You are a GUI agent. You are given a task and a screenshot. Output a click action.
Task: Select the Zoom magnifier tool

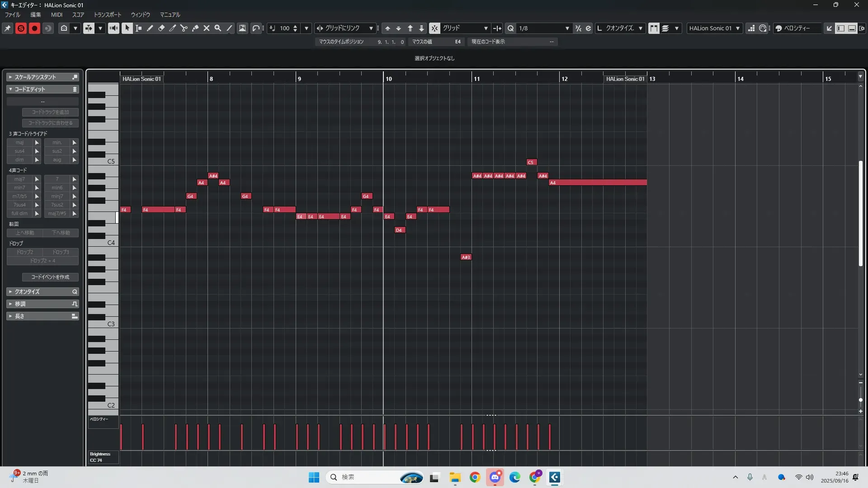(x=218, y=28)
